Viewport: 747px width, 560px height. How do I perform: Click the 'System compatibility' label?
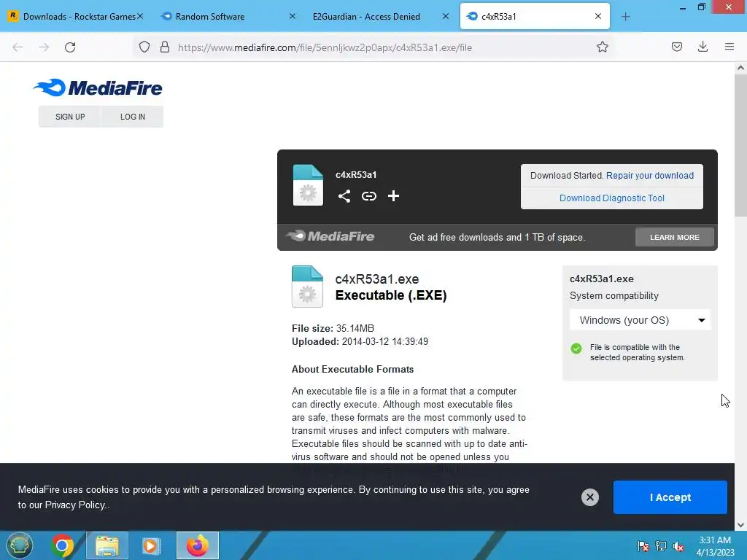pos(614,296)
